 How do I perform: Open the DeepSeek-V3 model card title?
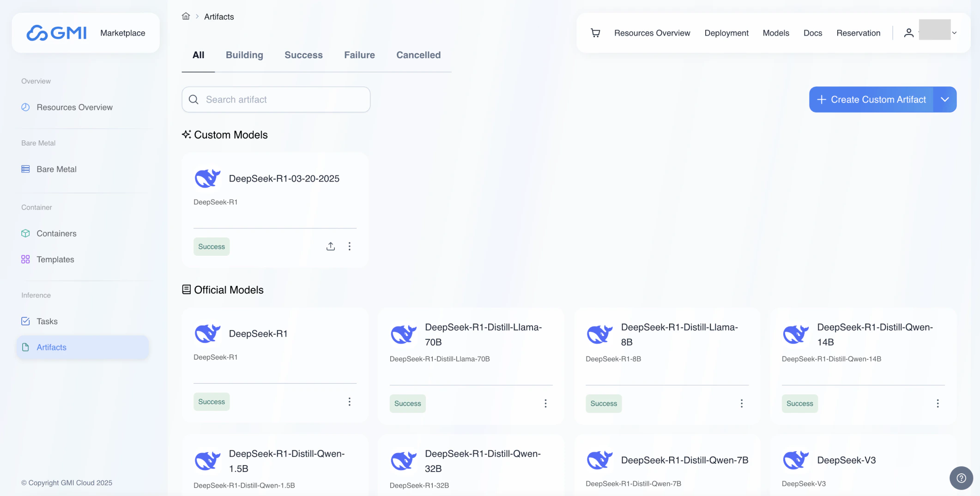click(x=846, y=460)
